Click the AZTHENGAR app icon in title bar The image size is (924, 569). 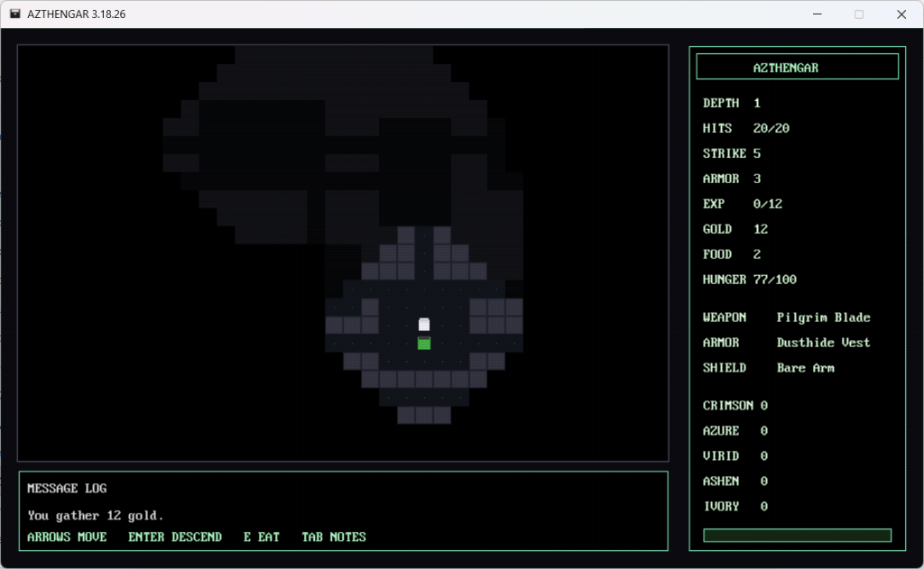click(x=15, y=14)
